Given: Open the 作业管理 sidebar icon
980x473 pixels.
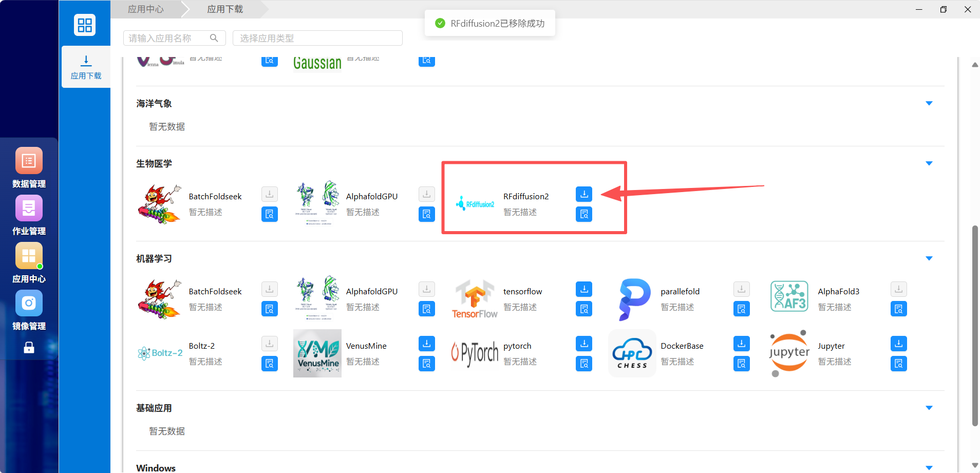Looking at the screenshot, I should (x=29, y=208).
